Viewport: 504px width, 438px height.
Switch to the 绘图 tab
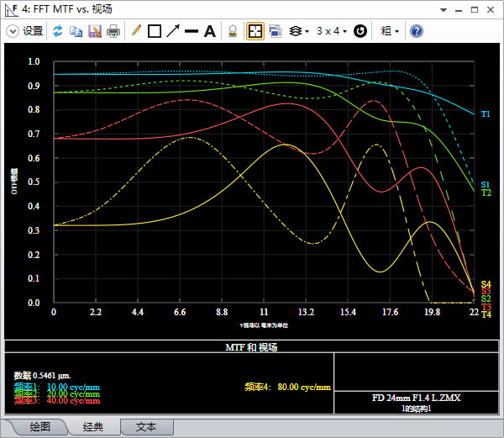[x=40, y=427]
